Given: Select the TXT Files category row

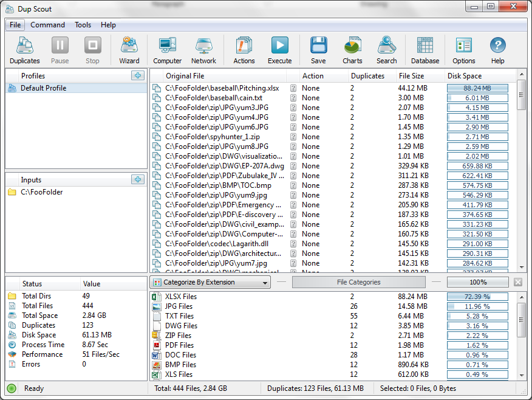Looking at the screenshot, I should 333,316.
